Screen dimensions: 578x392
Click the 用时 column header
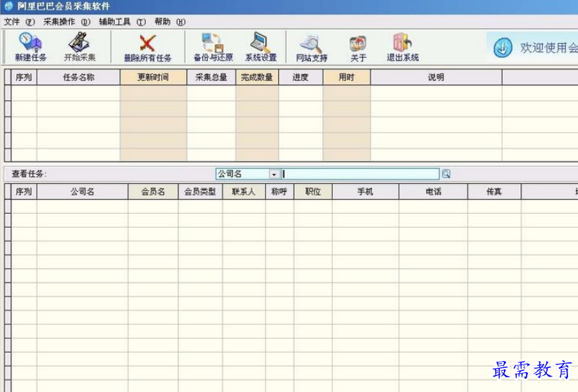pyautogui.click(x=347, y=78)
